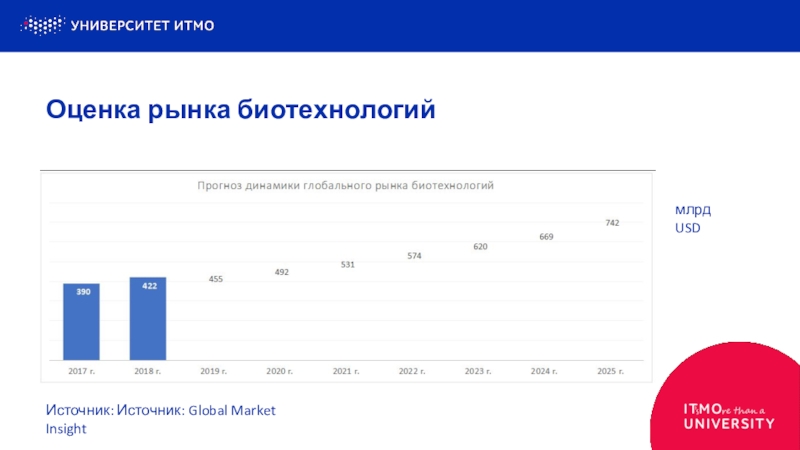Select the 492 data label for 2020

[x=281, y=271]
